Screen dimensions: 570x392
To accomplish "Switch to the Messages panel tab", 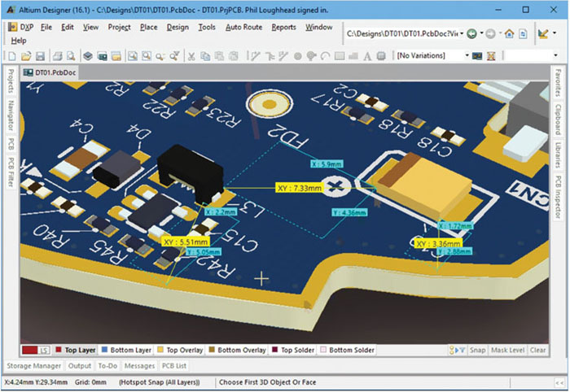I will [x=138, y=366].
